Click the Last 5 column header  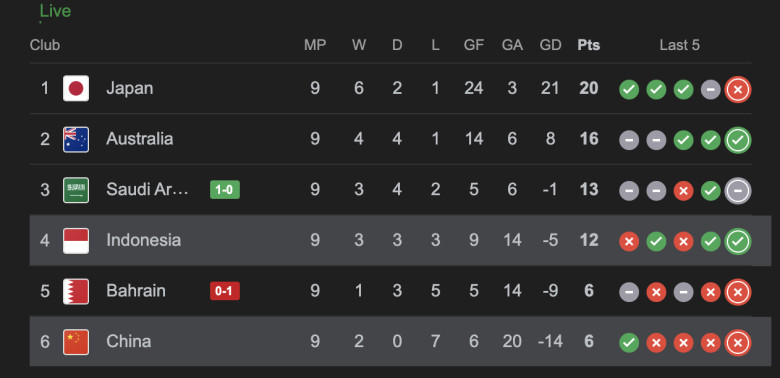coord(680,45)
